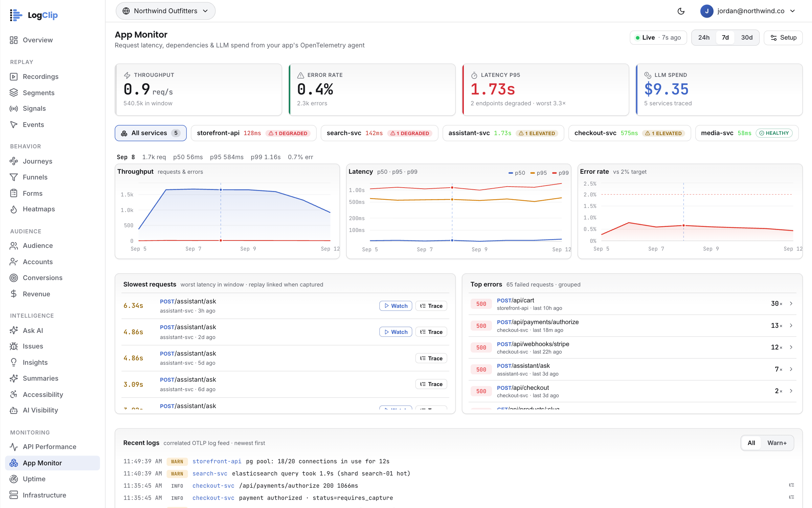This screenshot has height=508, width=812.
Task: Go to the Issues page
Action: coord(52,346)
